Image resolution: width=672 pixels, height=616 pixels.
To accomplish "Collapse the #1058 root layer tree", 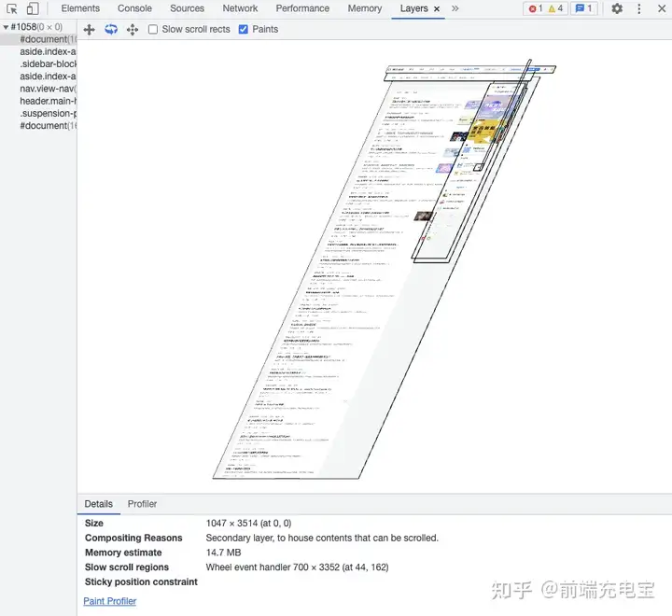I will tap(6, 27).
